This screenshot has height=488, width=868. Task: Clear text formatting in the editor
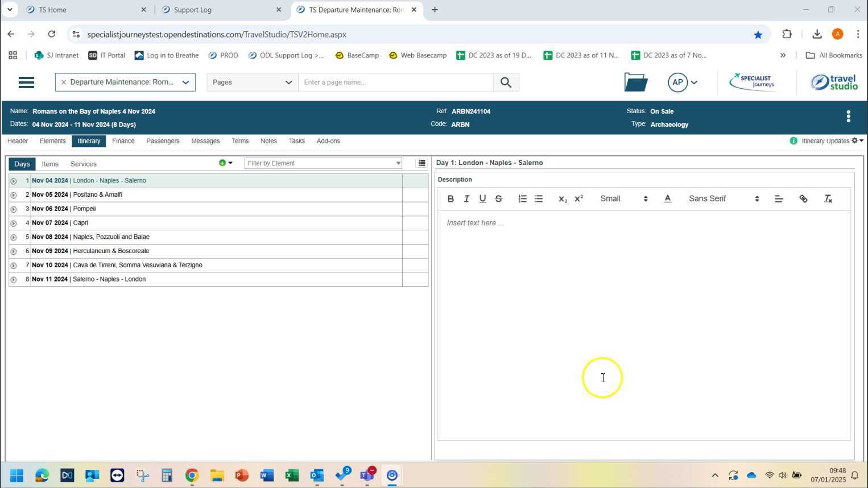pos(828,199)
